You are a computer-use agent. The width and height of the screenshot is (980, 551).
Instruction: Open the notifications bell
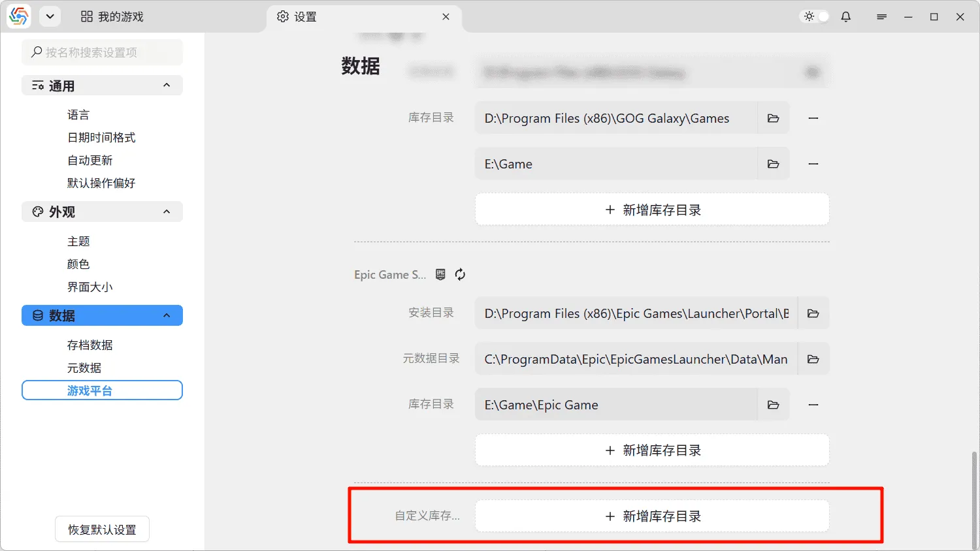coord(845,17)
